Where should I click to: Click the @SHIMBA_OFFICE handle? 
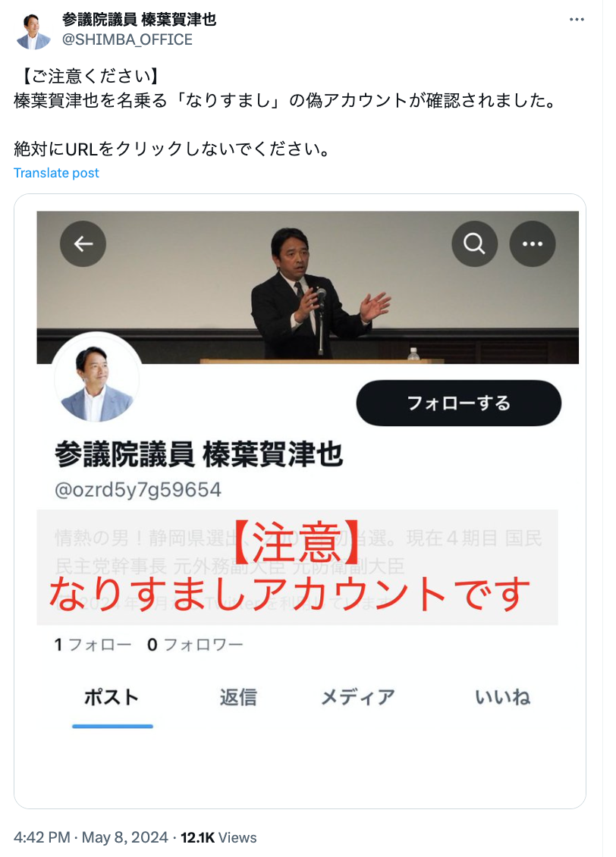coord(127,40)
